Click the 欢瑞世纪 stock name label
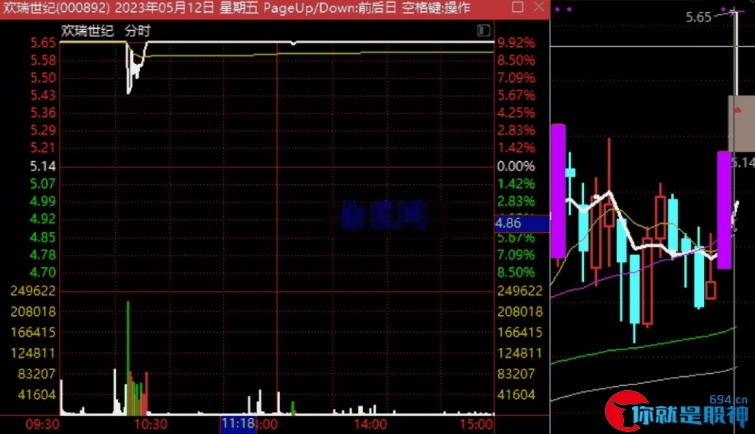This screenshot has width=755, height=434. coord(87,31)
